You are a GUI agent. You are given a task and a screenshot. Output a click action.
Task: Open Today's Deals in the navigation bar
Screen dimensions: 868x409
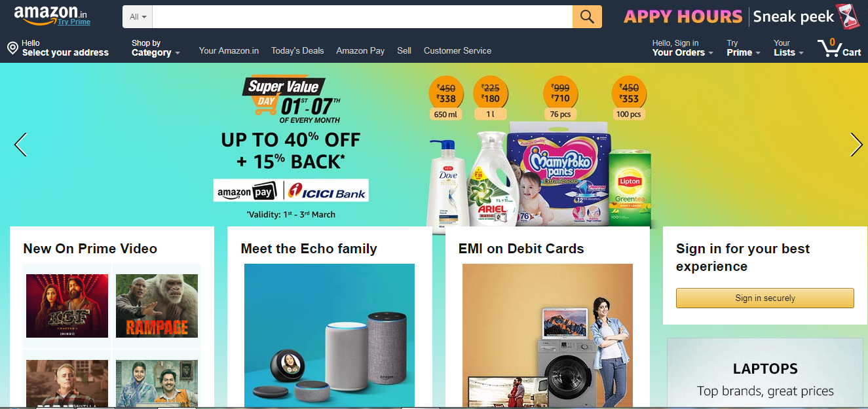pos(297,50)
